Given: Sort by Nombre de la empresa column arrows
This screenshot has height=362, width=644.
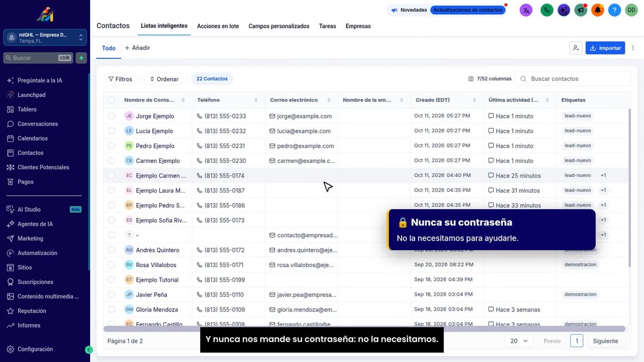Looking at the screenshot, I should [402, 100].
